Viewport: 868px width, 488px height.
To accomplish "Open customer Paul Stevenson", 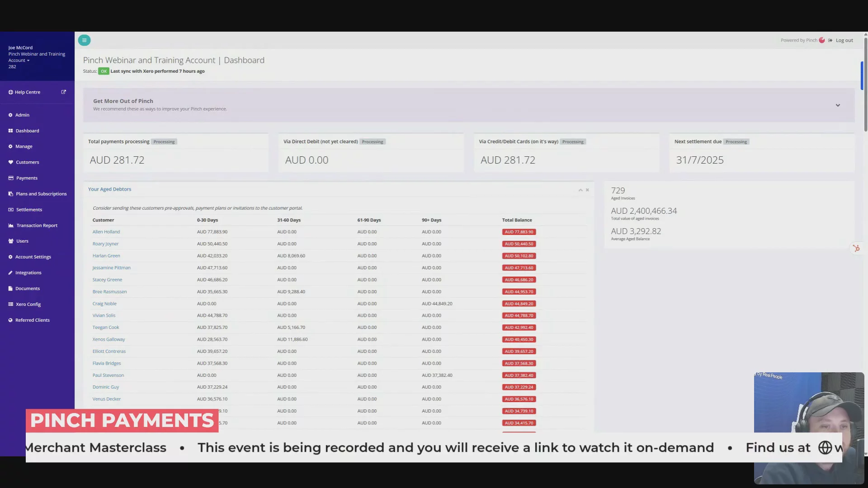I will pos(108,375).
